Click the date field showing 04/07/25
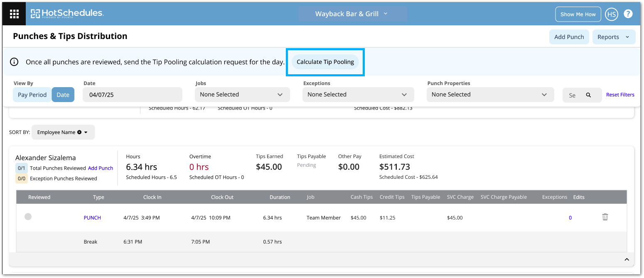The image size is (644, 278). (132, 95)
